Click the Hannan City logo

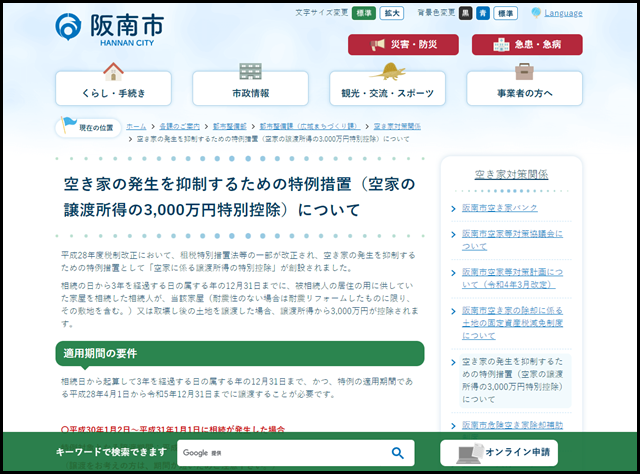109,29
